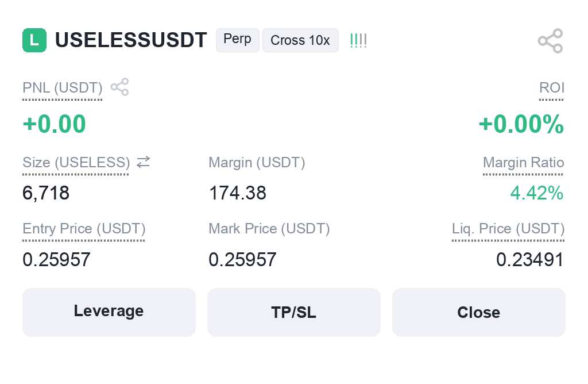Click the green L long-position icon
This screenshot has width=588, height=384.
pos(34,40)
